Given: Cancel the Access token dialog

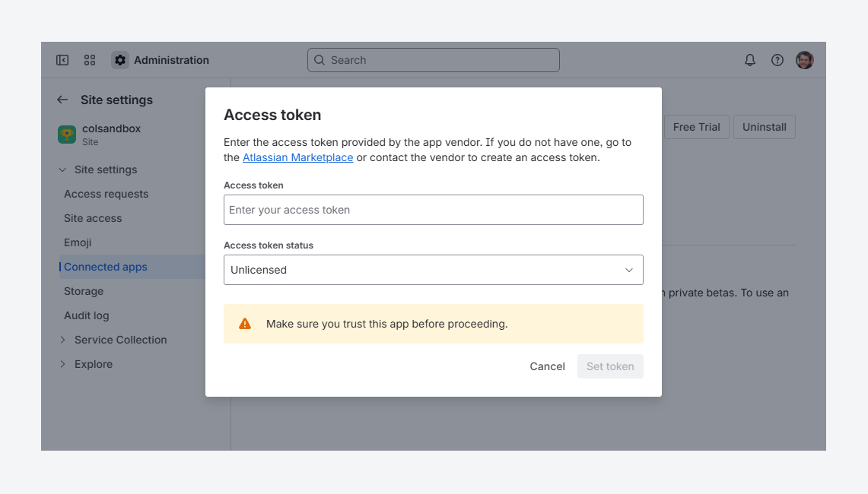Looking at the screenshot, I should 547,366.
